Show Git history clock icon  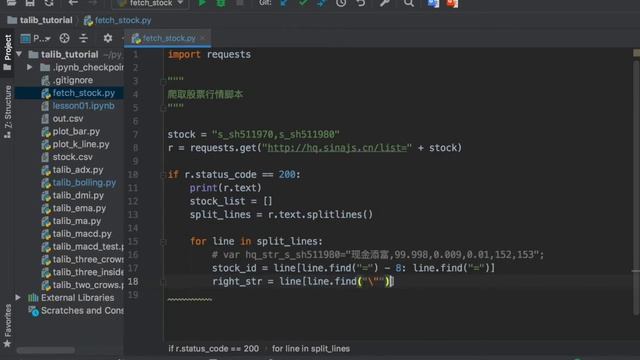(341, 3)
